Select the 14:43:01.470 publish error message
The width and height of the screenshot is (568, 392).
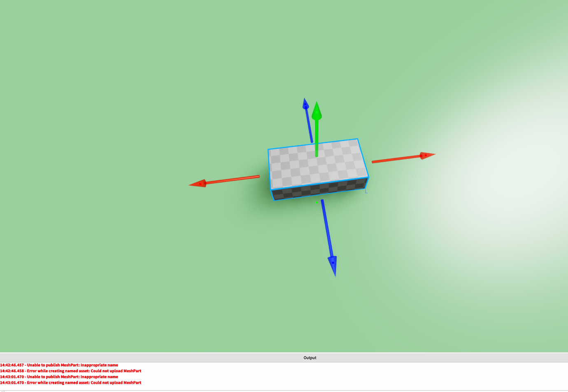click(x=59, y=377)
